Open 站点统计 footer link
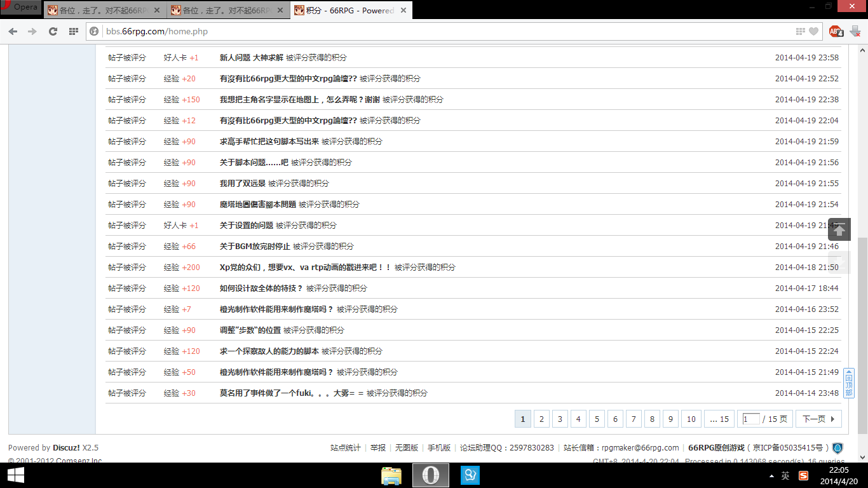The image size is (868, 488). click(x=346, y=448)
